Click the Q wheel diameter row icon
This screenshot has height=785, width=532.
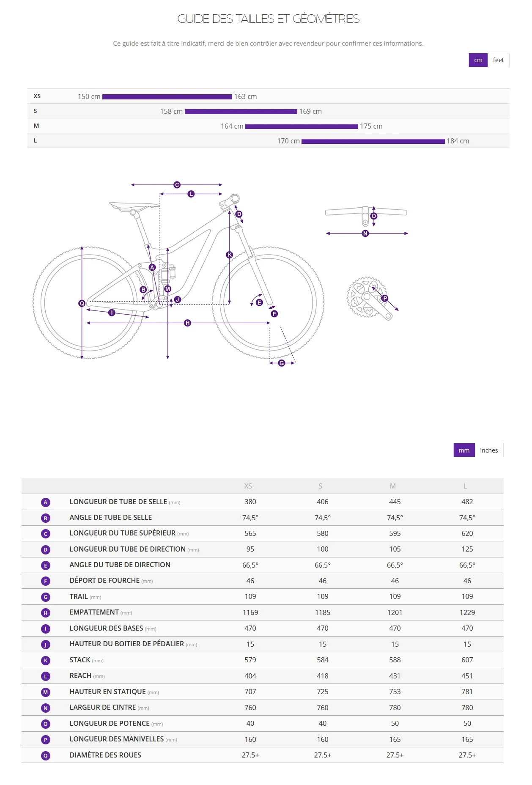coord(46,756)
